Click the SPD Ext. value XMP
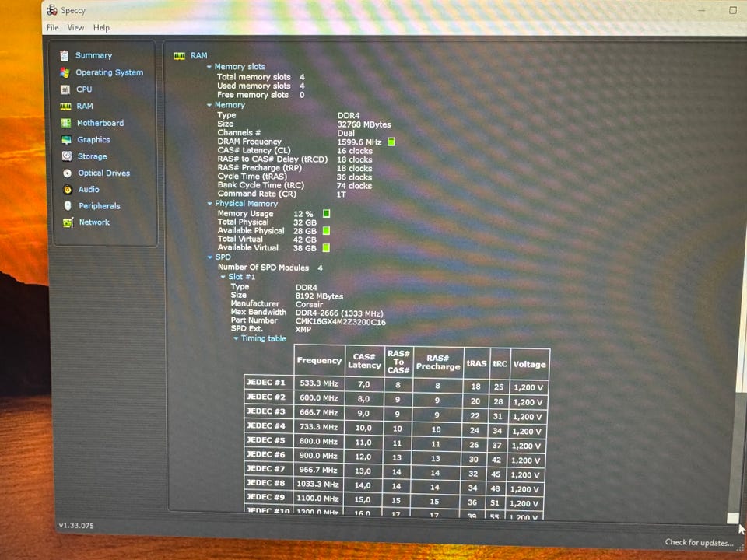Viewport: 747px width, 560px height. click(x=303, y=330)
